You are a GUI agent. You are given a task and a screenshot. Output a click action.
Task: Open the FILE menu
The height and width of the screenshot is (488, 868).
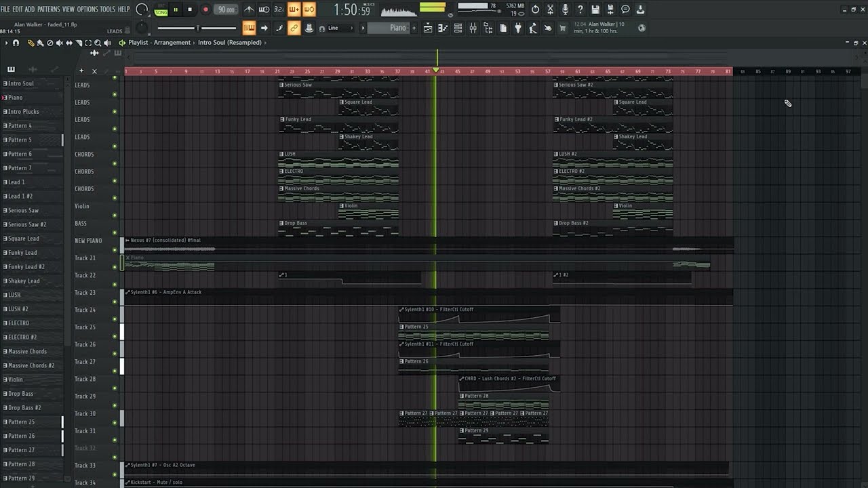click(5, 9)
